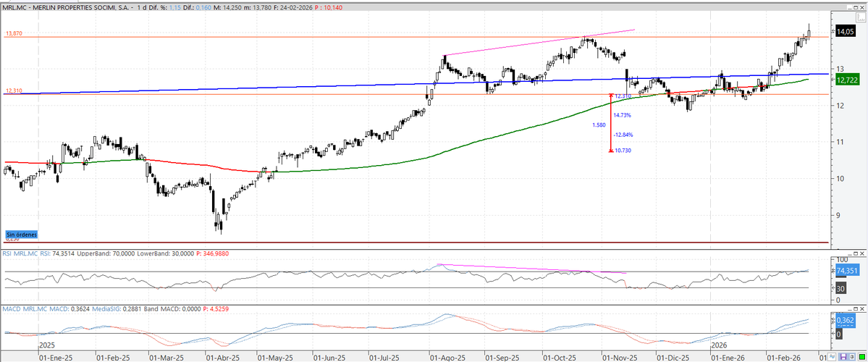The height and width of the screenshot is (362, 868).
Task: Click the 12,310 support level label at left
Action: click(14, 90)
